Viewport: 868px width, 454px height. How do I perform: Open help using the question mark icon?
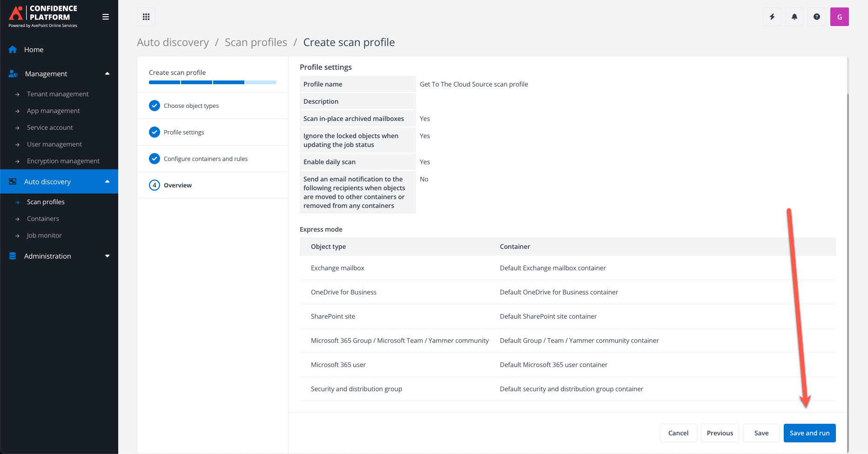(x=816, y=16)
